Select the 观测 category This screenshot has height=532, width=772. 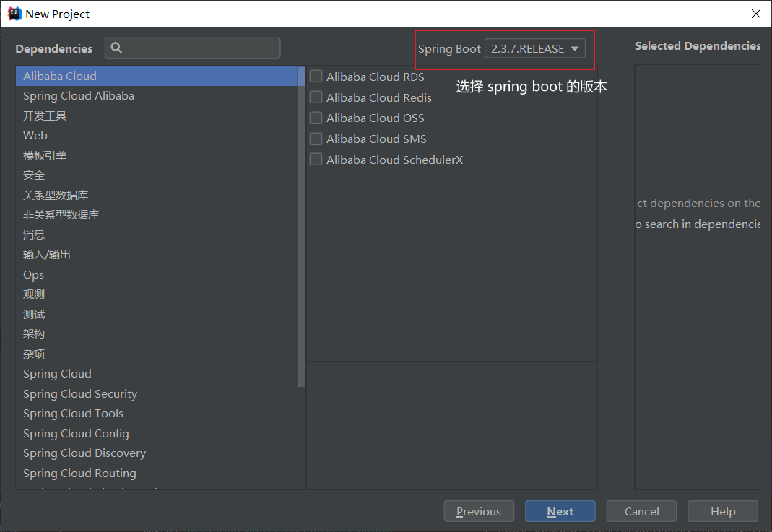point(157,295)
